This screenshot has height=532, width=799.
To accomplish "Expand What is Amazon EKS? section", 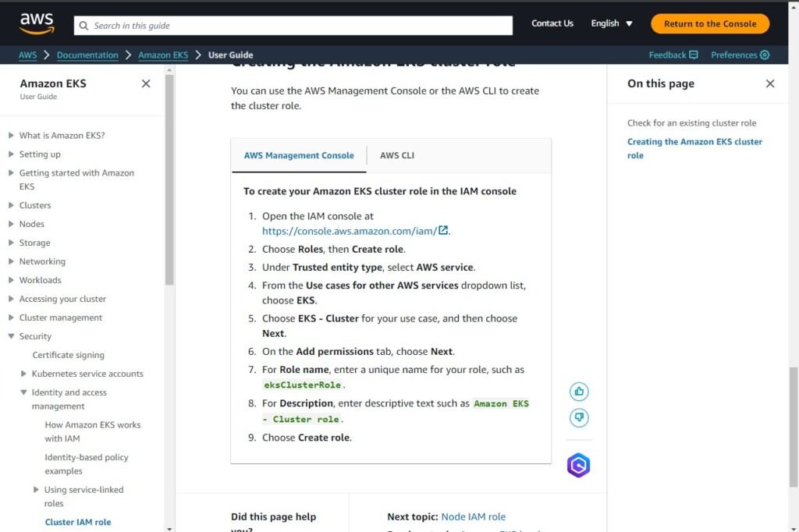I will [11, 136].
